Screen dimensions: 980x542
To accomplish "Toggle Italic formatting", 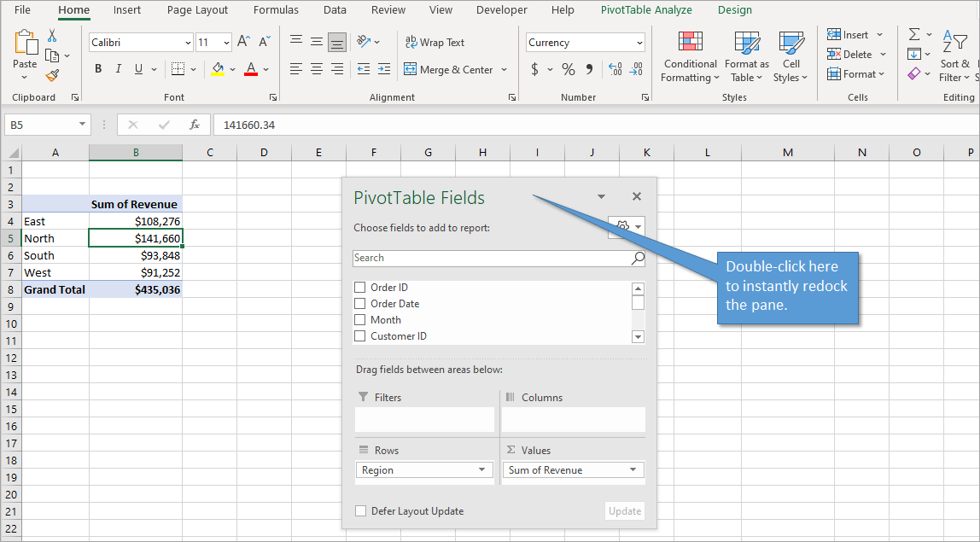I will coord(118,69).
